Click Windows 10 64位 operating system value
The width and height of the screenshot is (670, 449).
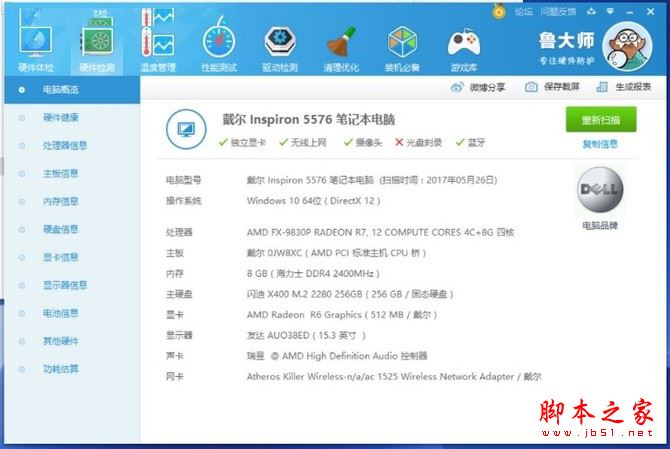pos(314,201)
